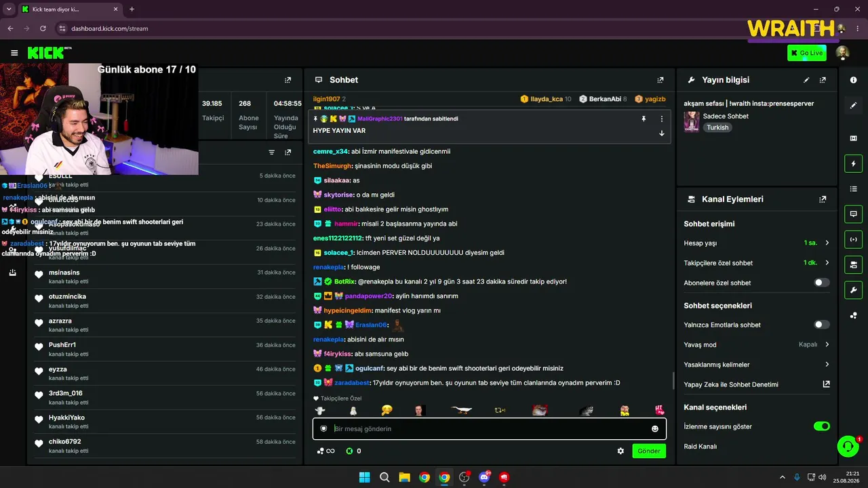Edit stream info with pencil icon

pyautogui.click(x=806, y=80)
